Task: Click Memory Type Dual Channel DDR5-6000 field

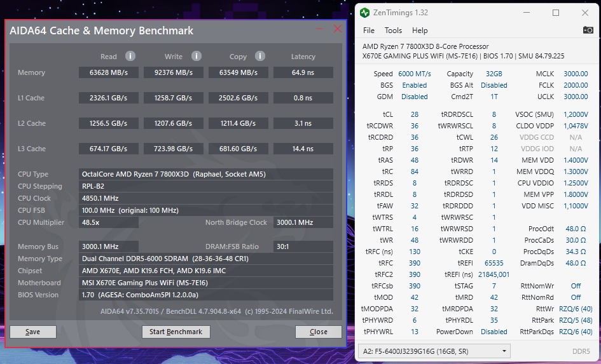Action: pos(206,259)
